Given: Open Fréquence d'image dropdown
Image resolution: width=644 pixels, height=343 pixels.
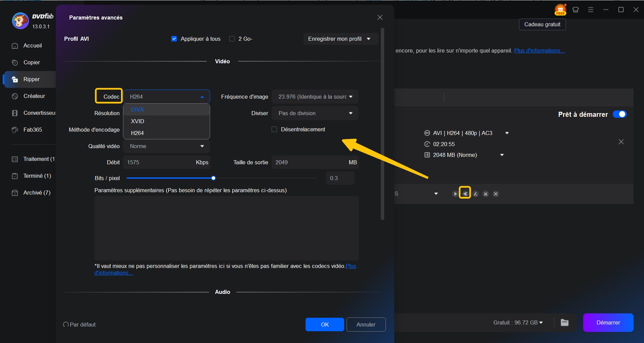Looking at the screenshot, I should pos(315,97).
